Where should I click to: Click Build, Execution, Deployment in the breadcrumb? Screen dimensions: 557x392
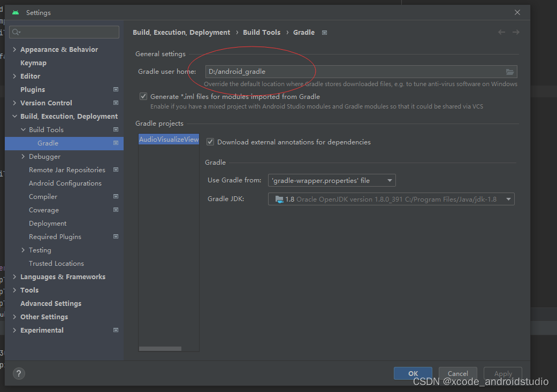[181, 32]
